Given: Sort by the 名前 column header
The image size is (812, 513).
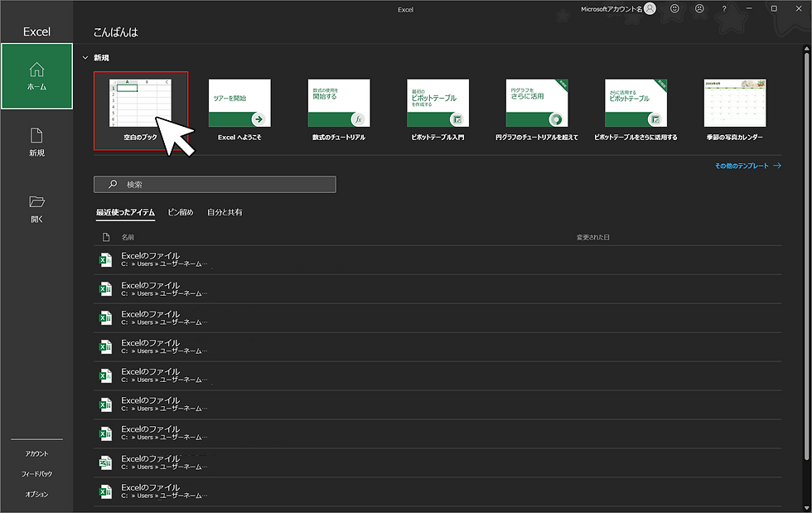Looking at the screenshot, I should point(128,237).
